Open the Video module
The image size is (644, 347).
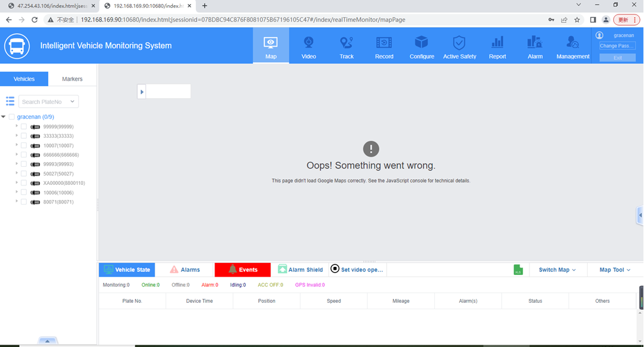click(309, 45)
